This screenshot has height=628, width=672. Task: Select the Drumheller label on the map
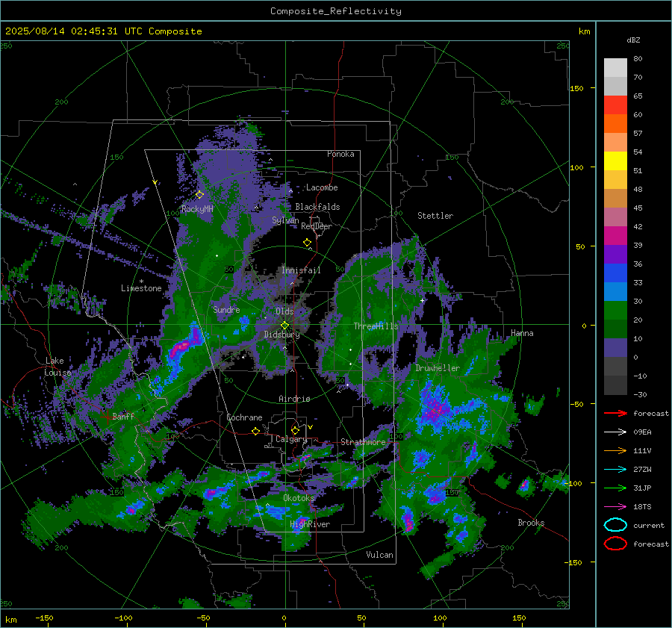[x=437, y=368]
